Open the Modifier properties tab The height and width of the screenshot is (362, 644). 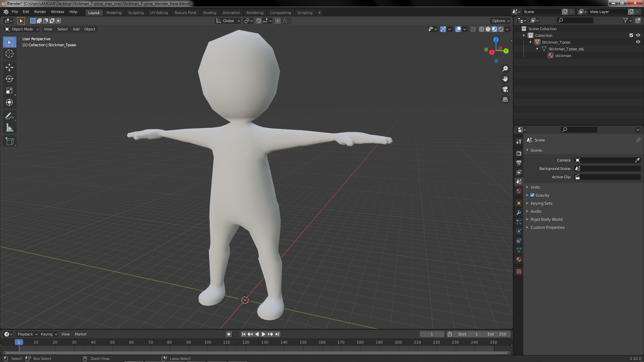coord(519,213)
